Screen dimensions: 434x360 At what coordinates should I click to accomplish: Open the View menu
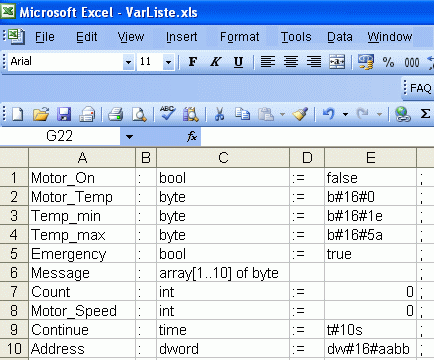click(131, 37)
